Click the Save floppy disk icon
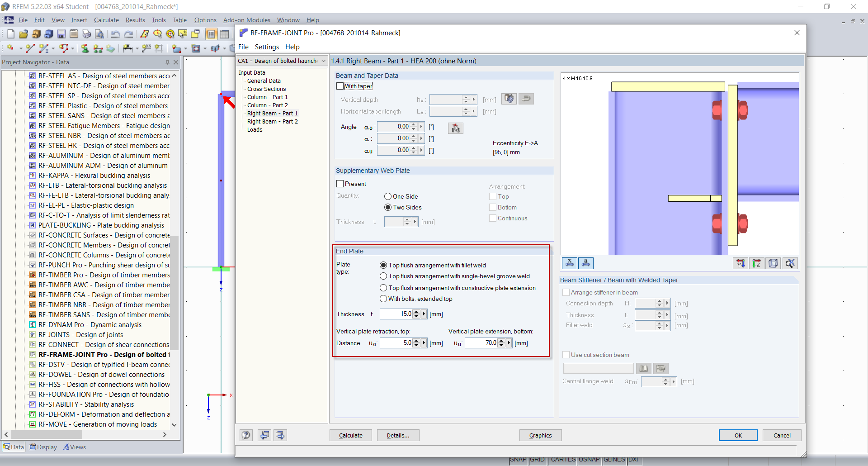 point(61,34)
